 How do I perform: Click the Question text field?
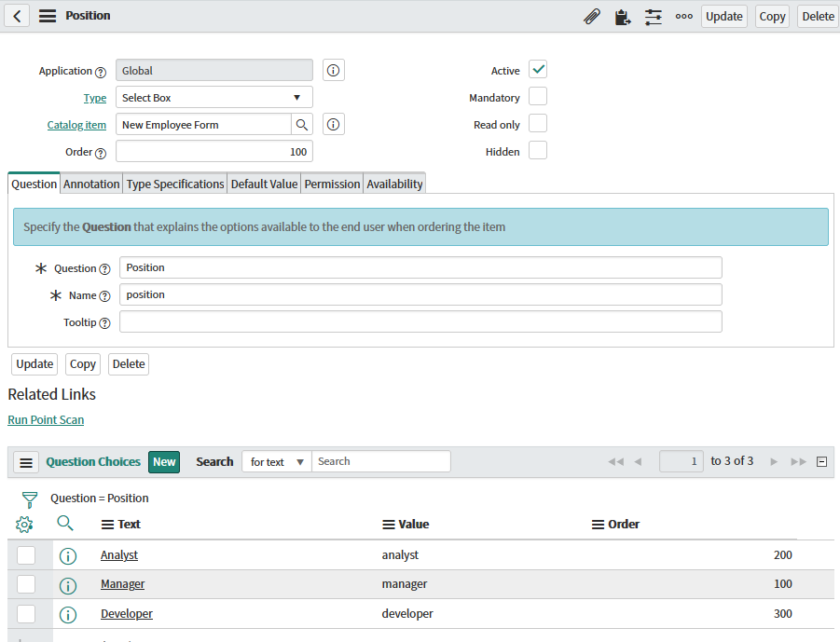coord(420,267)
